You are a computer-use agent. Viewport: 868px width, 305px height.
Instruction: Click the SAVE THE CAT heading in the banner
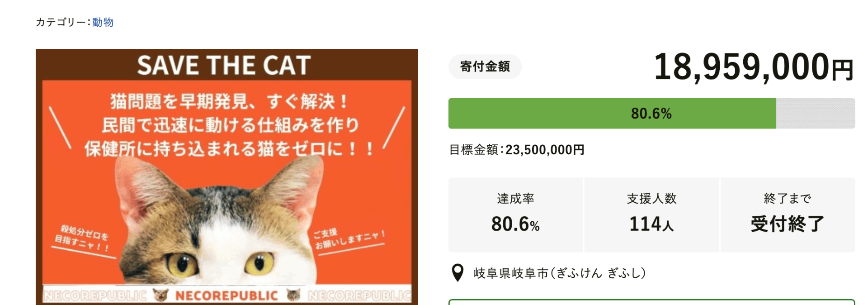coord(224,66)
